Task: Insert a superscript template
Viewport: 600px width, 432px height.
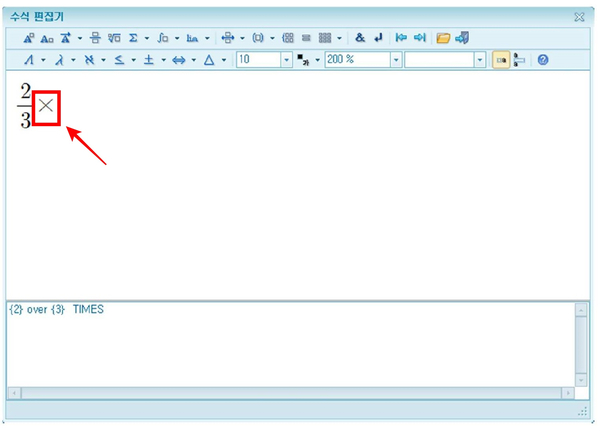Action: (29, 38)
